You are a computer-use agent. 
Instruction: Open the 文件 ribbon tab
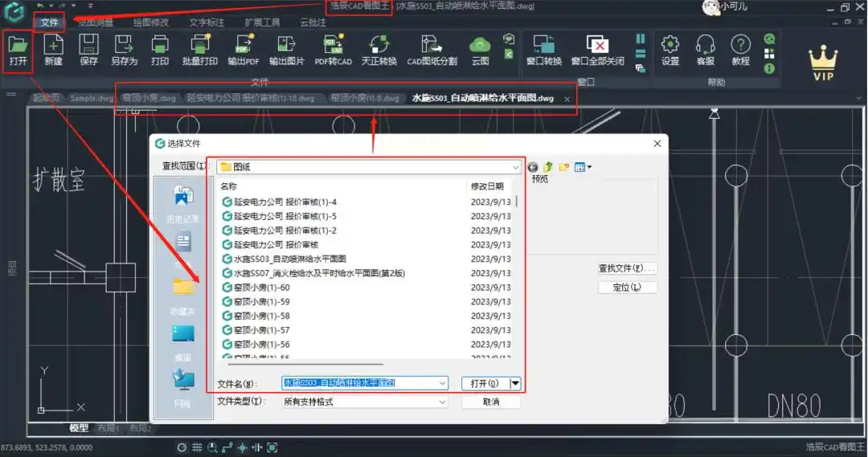(x=49, y=22)
